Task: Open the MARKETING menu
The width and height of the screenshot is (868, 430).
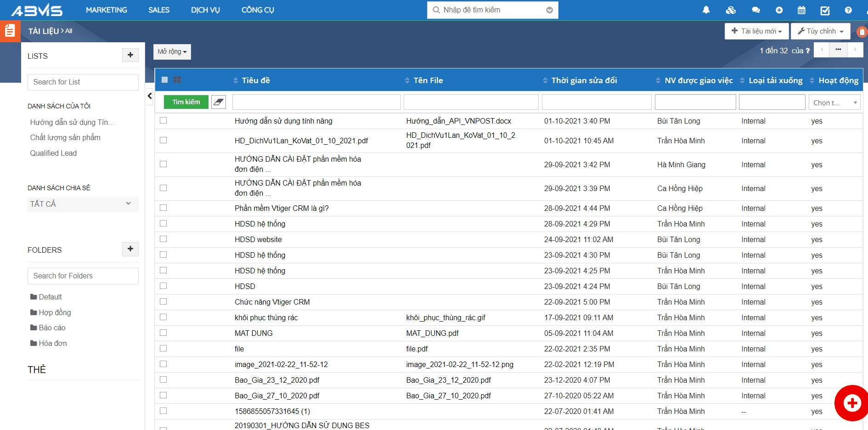Action: 106,10
